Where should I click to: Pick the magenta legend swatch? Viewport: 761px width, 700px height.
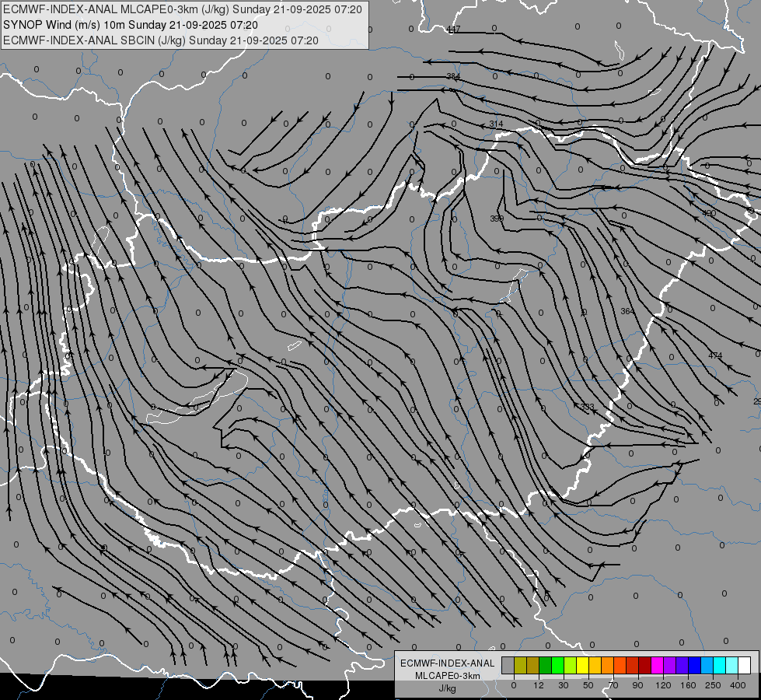pos(658,665)
